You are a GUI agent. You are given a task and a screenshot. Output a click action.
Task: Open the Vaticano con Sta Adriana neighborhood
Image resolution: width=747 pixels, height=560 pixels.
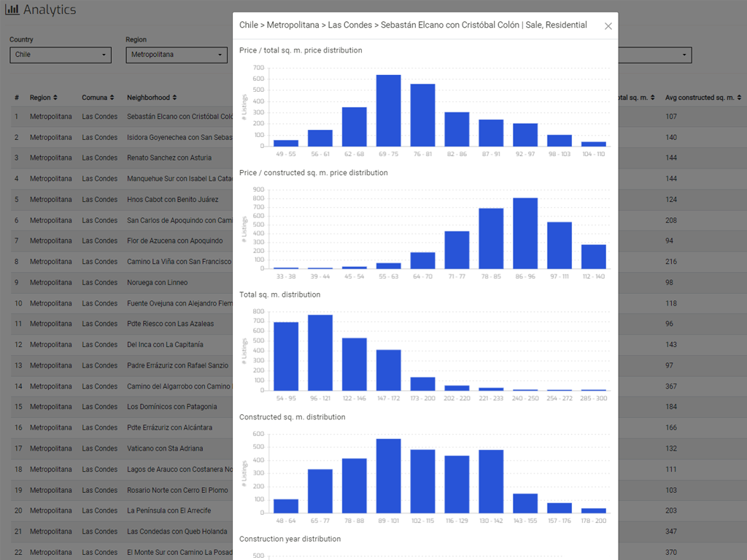click(164, 448)
